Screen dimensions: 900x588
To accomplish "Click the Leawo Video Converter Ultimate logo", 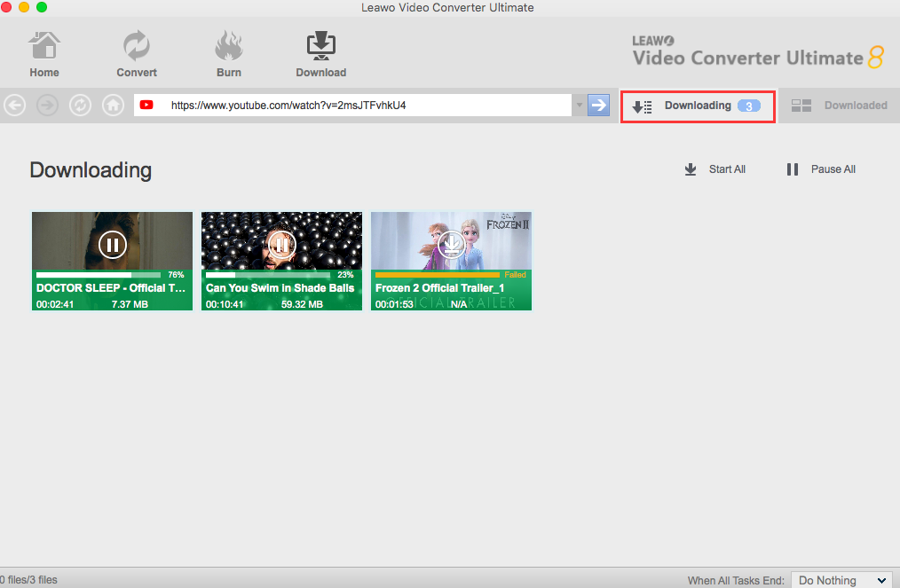I will (x=758, y=52).
